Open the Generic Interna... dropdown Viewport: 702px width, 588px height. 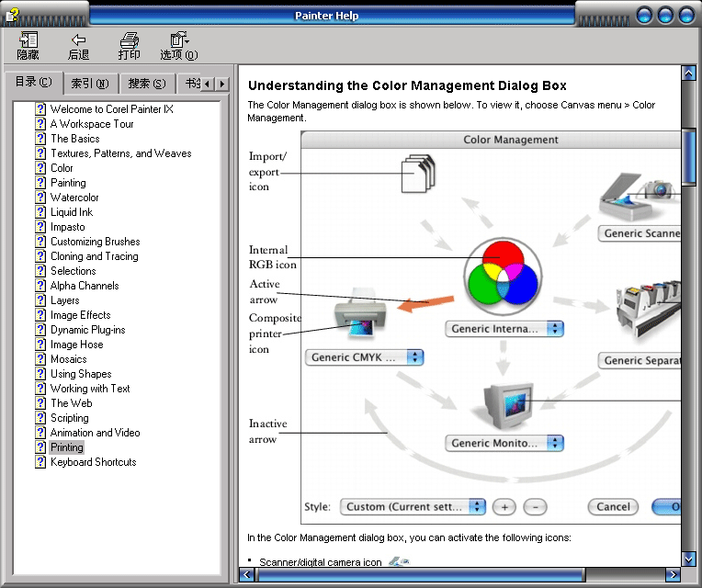pos(504,329)
